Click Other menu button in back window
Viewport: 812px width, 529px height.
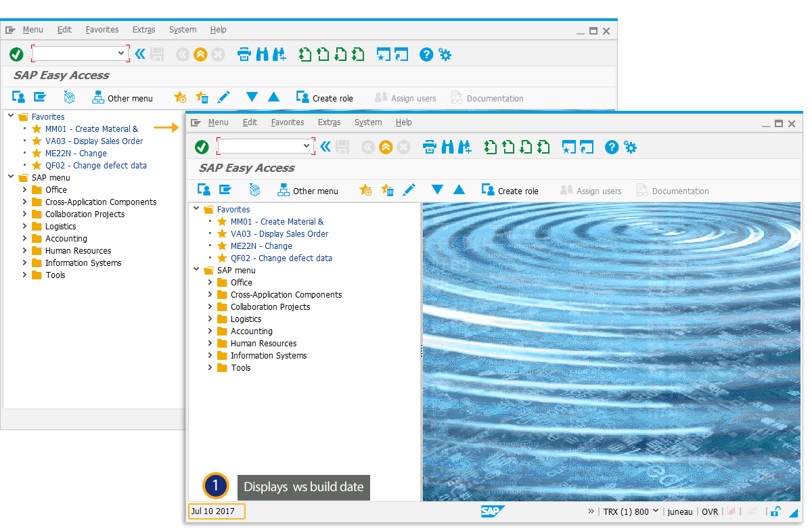click(x=122, y=98)
